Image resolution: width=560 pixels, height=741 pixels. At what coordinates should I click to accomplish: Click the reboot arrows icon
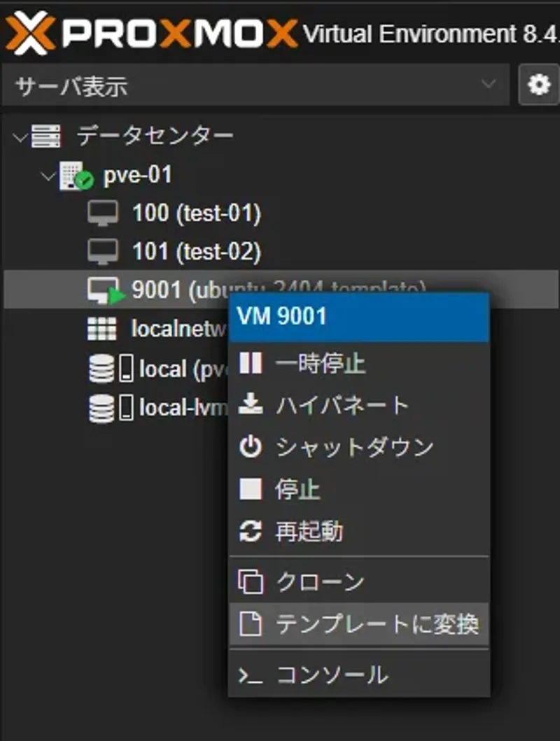click(251, 531)
